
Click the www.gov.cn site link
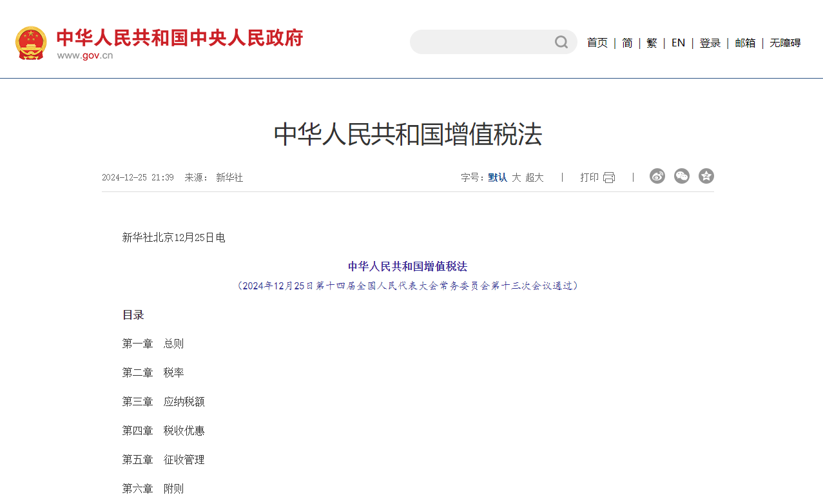[x=85, y=55]
